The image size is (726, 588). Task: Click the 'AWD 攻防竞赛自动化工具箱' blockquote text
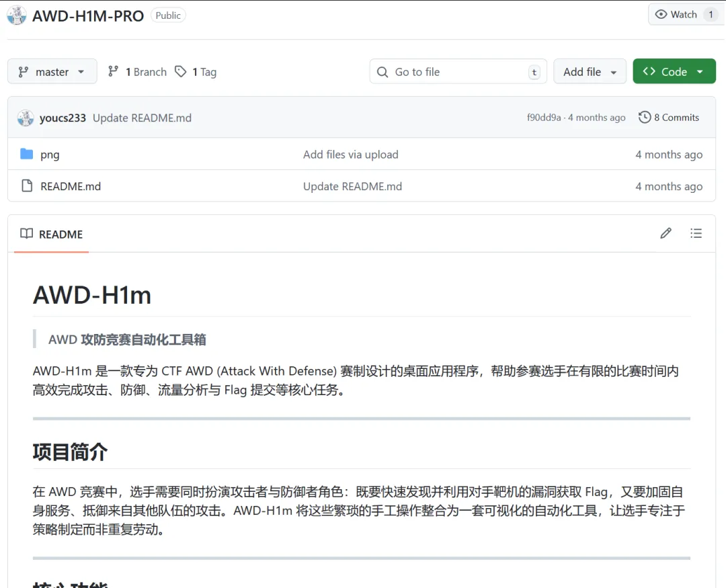click(x=127, y=339)
